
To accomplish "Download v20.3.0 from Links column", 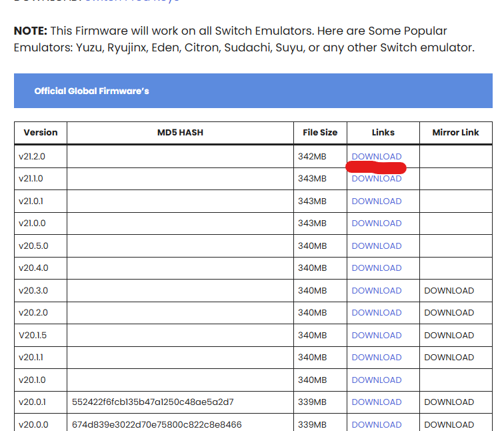I will pos(377,291).
